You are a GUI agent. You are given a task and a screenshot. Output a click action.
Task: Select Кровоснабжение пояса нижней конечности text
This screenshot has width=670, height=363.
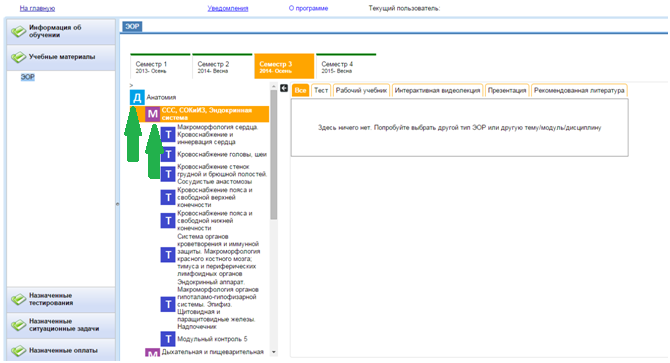click(215, 221)
